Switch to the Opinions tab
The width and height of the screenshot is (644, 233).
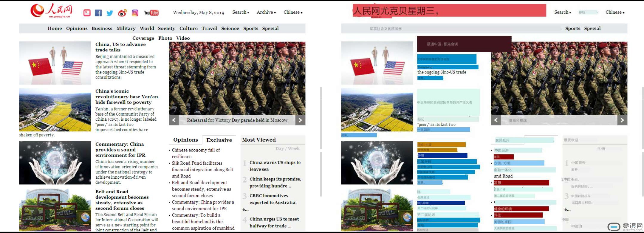click(x=185, y=140)
